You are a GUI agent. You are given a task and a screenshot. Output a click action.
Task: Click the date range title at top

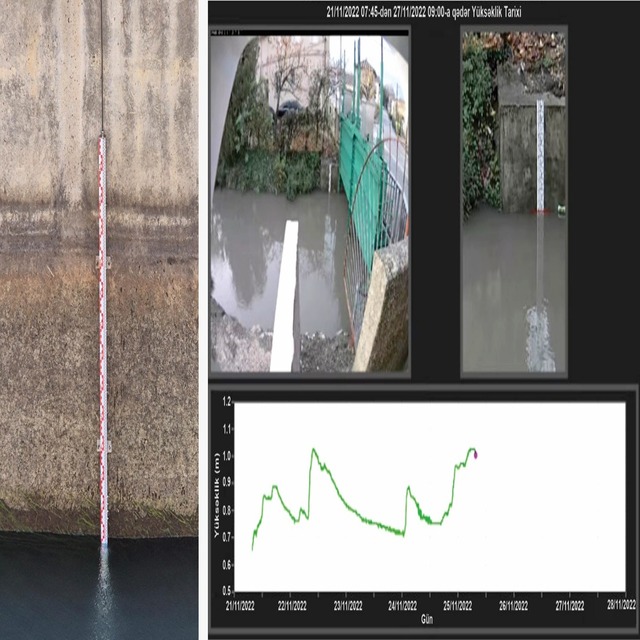coord(425,11)
